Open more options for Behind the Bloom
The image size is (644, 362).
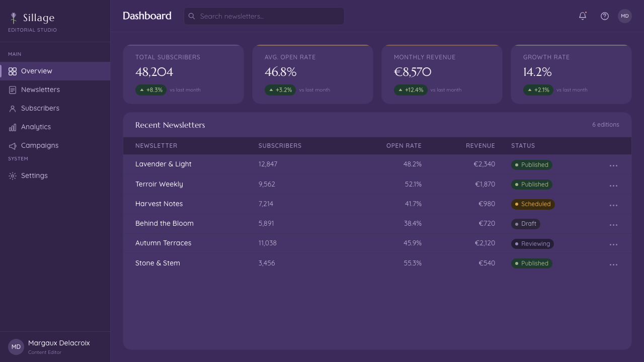click(x=613, y=224)
